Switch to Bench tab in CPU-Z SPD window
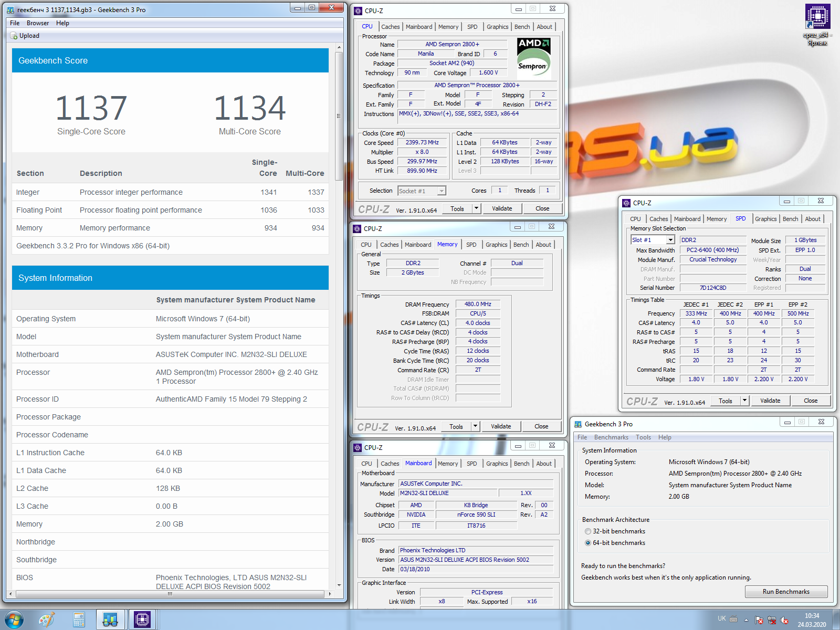 (x=790, y=219)
